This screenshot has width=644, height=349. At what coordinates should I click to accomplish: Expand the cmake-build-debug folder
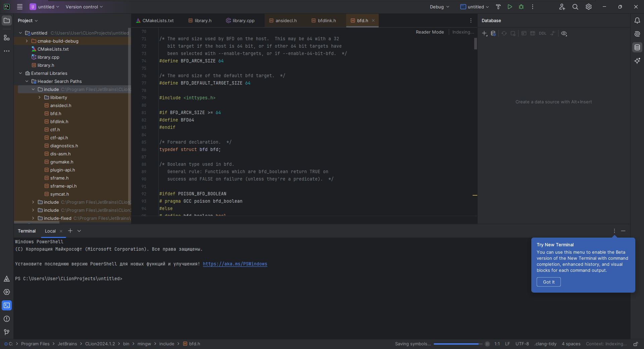pyautogui.click(x=27, y=41)
